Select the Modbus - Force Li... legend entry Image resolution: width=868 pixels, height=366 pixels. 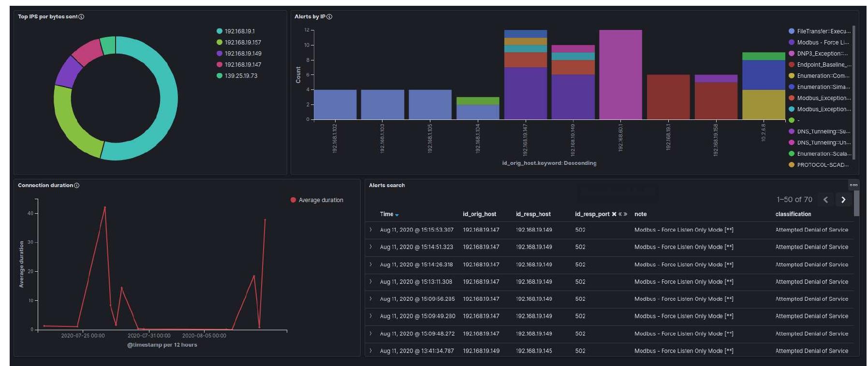pos(819,42)
